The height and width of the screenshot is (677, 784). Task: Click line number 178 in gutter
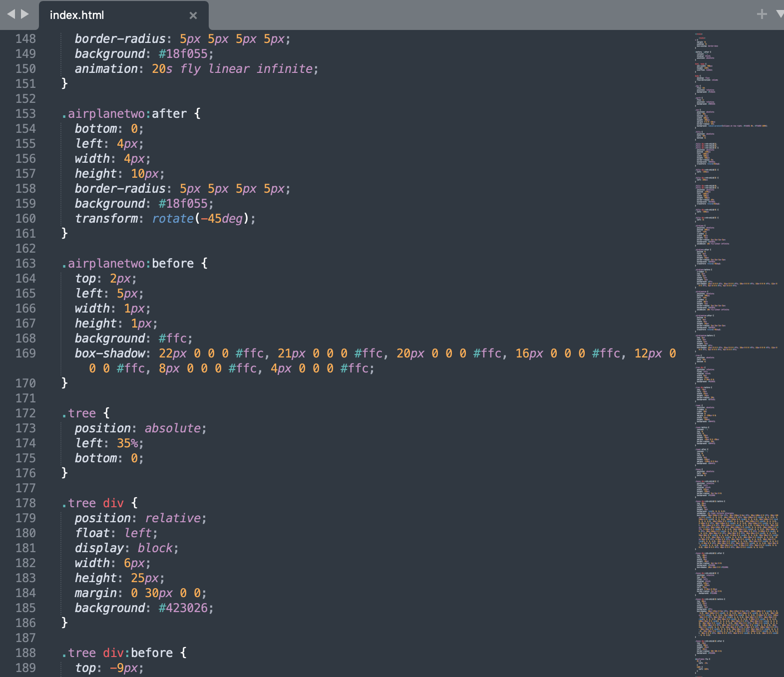[25, 503]
